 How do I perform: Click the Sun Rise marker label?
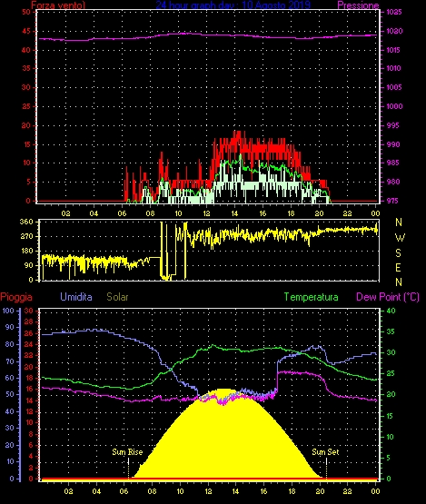[127, 452]
